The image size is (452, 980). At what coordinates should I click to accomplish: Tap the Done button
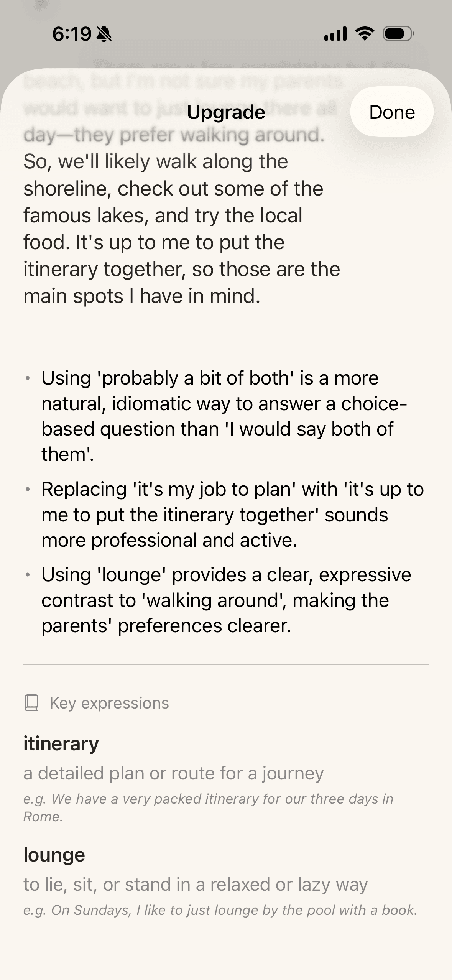tap(392, 112)
